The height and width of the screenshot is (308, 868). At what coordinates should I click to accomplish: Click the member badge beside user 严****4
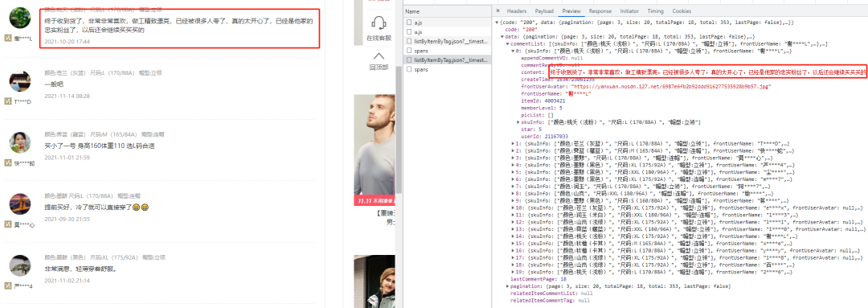[8, 285]
